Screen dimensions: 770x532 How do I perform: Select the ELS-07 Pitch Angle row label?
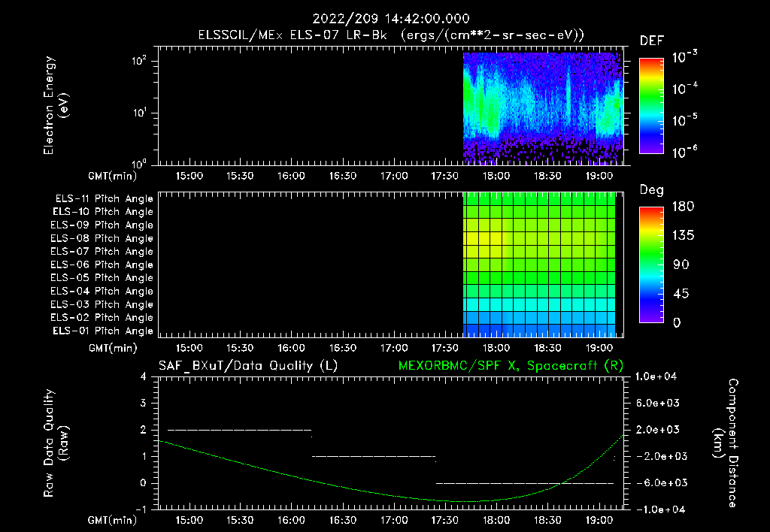[102, 252]
